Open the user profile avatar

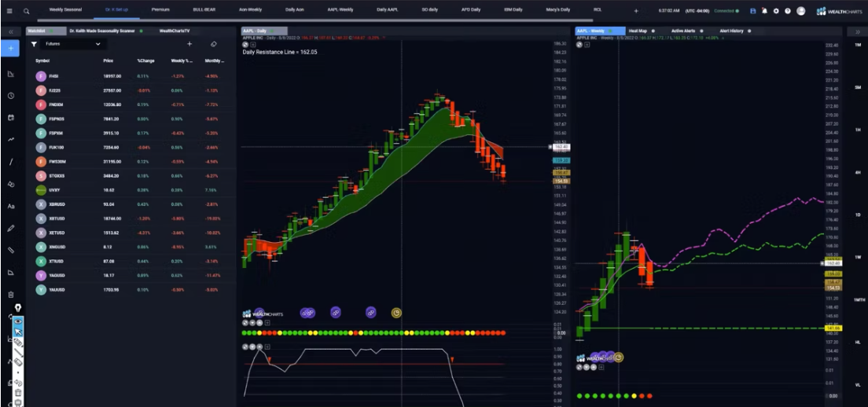coord(801,11)
